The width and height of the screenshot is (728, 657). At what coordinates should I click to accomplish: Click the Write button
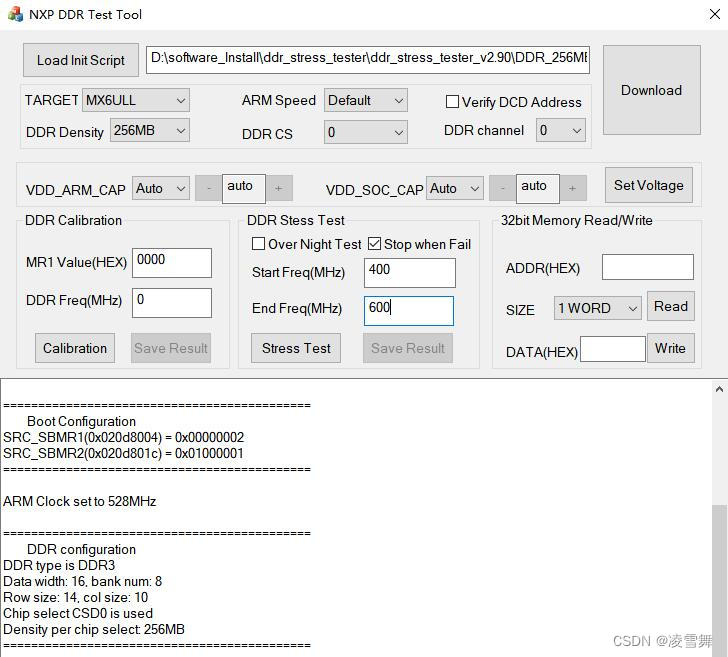coord(671,348)
